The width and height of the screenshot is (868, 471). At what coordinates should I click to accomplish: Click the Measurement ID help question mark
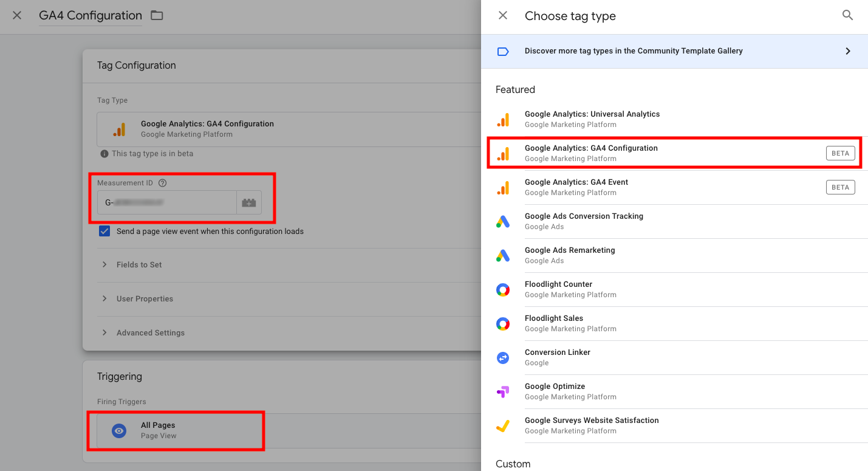[162, 183]
